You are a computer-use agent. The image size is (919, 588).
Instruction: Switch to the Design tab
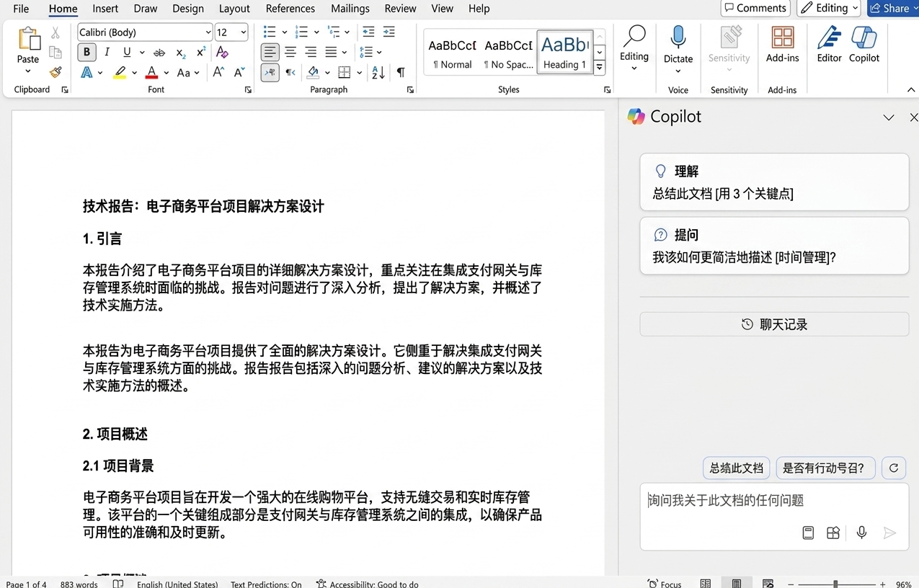point(188,9)
